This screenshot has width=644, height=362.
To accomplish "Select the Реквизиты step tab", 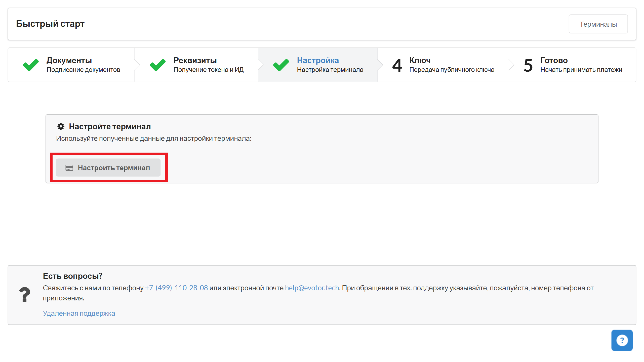I will click(196, 65).
